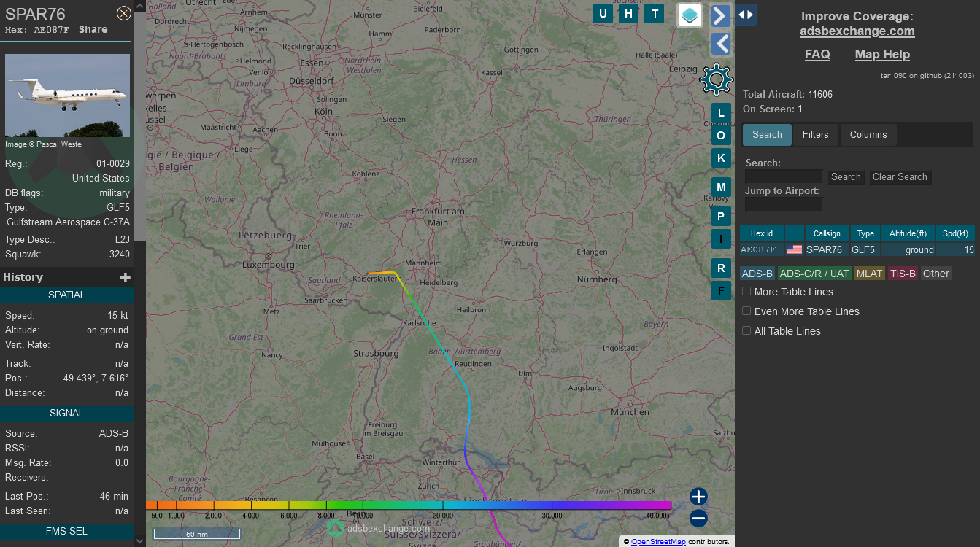Focus the Search text field
The width and height of the screenshot is (980, 547).
tap(784, 176)
